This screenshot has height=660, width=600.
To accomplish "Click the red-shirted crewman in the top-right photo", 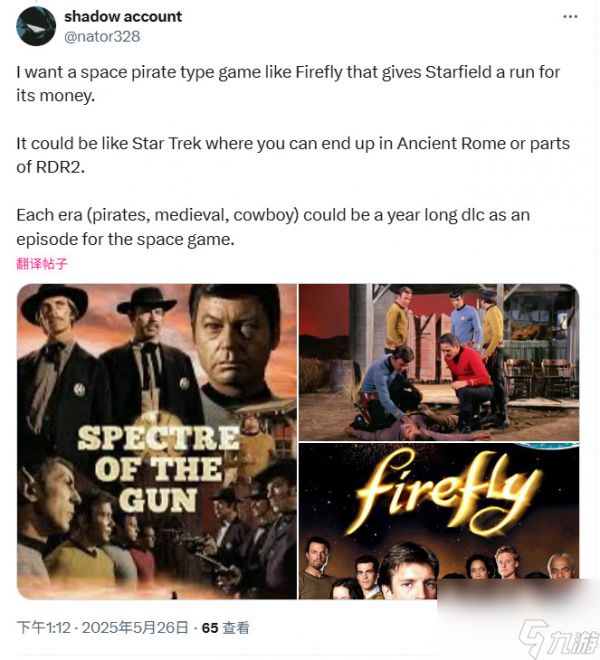I will click(465, 375).
